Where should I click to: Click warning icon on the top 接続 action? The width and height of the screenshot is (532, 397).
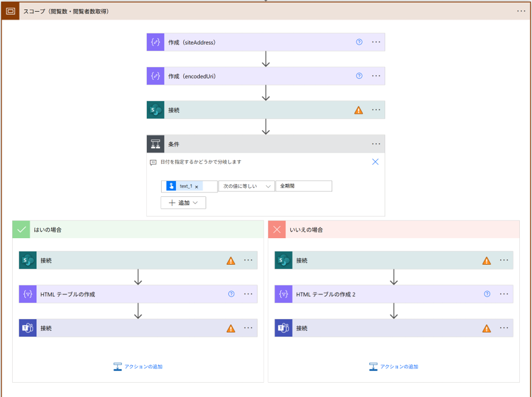(359, 110)
